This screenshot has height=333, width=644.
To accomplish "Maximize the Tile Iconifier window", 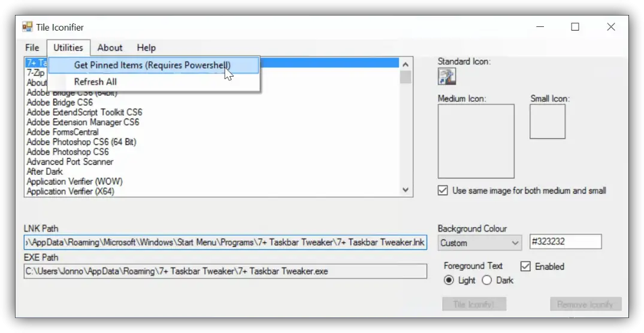I will [x=576, y=27].
